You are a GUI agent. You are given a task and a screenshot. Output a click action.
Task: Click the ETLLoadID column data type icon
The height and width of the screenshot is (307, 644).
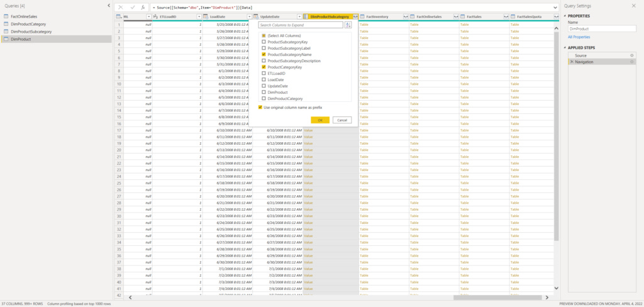tap(155, 16)
